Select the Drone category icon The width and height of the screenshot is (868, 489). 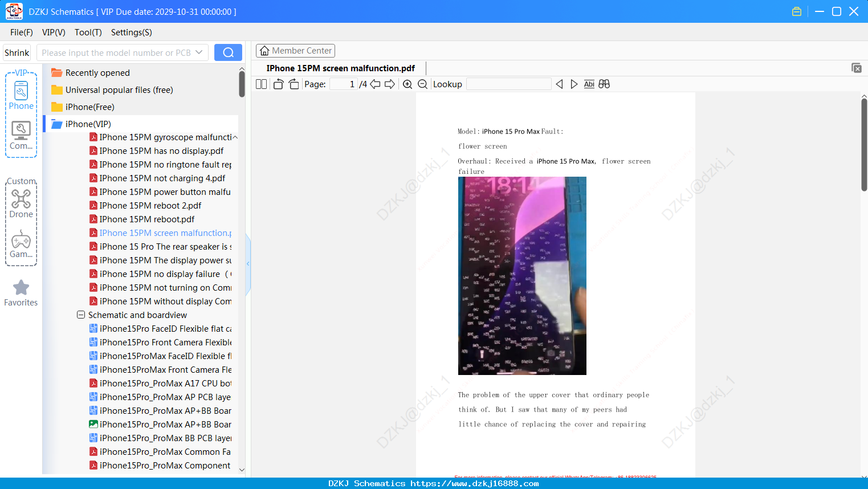(21, 203)
